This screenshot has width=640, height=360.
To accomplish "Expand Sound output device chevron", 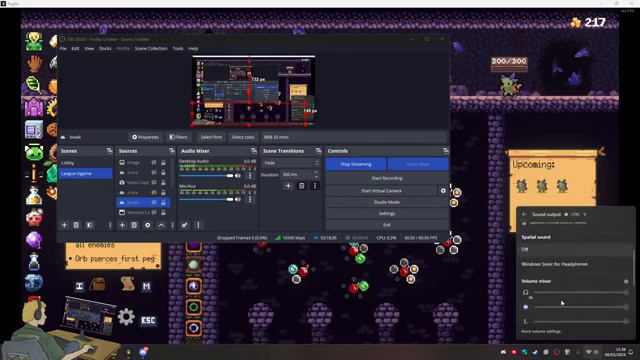I will pyautogui.click(x=584, y=214).
